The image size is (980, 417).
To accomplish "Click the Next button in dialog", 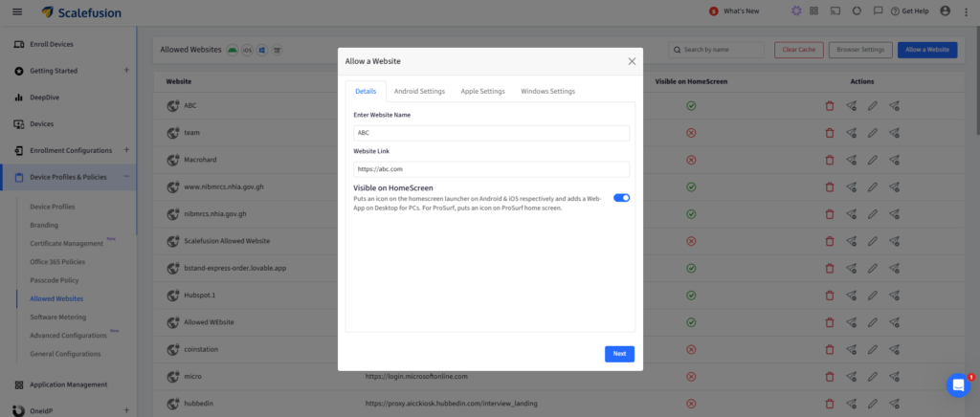I will click(x=619, y=354).
